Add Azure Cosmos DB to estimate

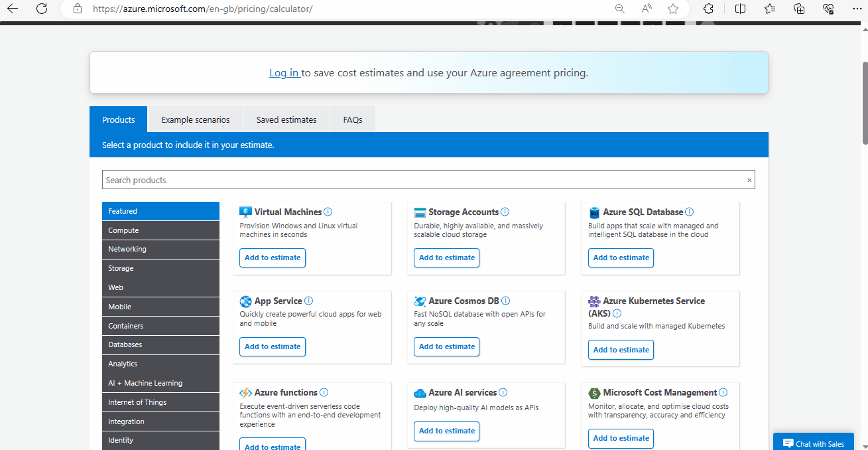click(447, 346)
